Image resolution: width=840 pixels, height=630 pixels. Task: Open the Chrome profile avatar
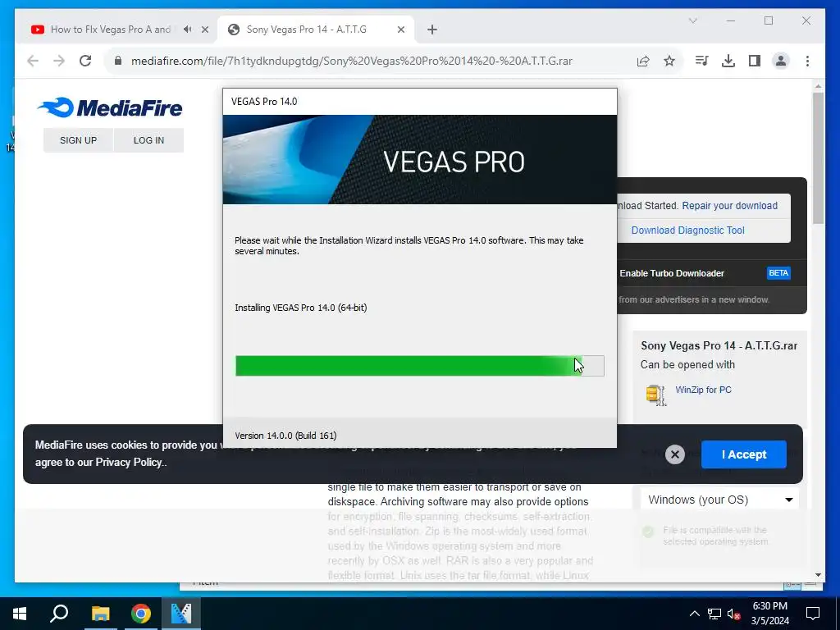pyautogui.click(x=781, y=61)
